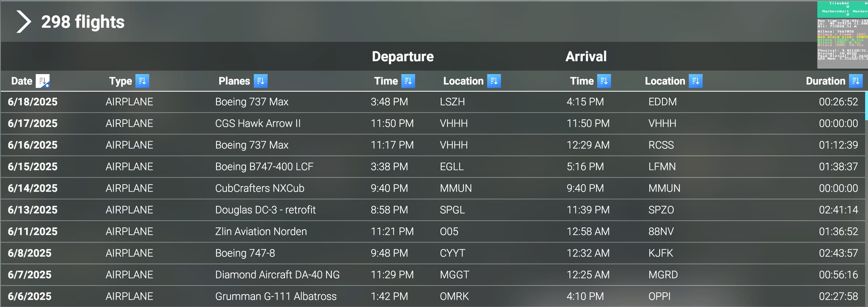The image size is (868, 307).
Task: Expand the 298 flights chevron arrow
Action: (24, 22)
